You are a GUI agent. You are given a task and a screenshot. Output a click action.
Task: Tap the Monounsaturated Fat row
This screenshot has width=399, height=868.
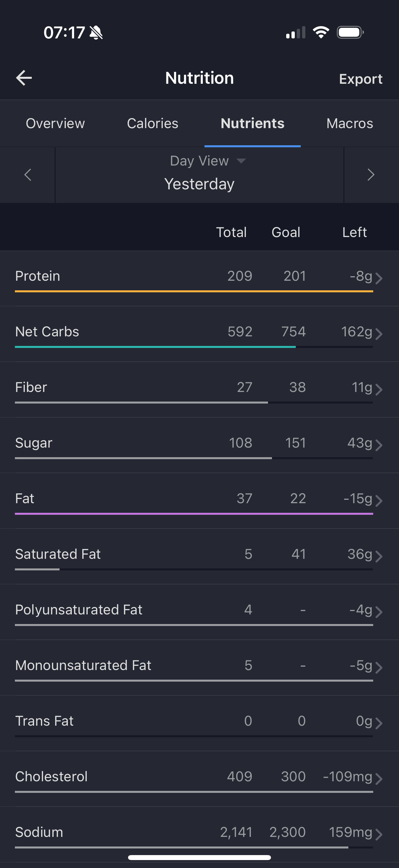(x=199, y=667)
